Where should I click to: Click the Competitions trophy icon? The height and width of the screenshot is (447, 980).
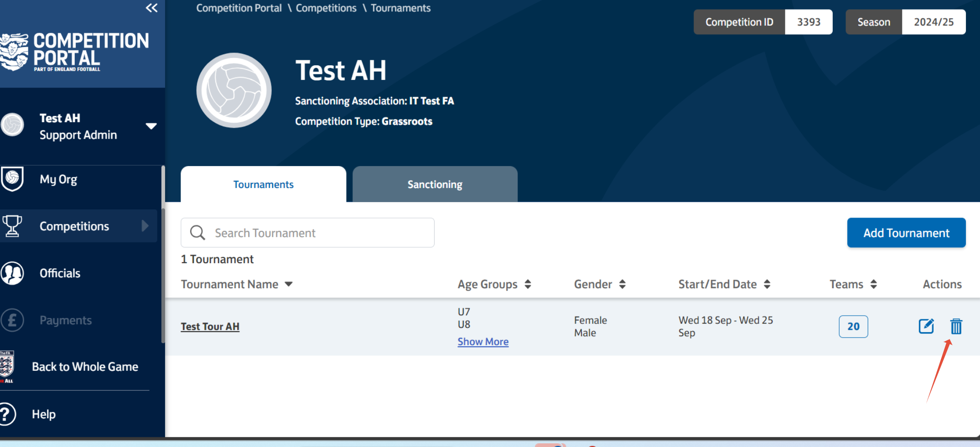tap(12, 226)
